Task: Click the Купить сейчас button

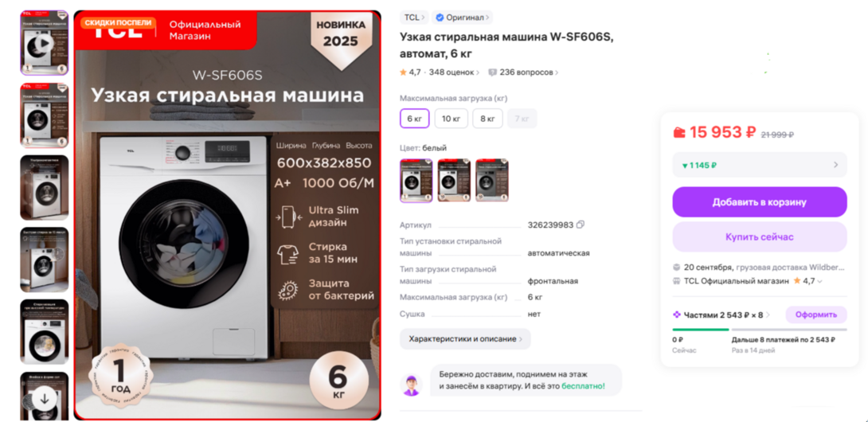Action: tap(760, 237)
